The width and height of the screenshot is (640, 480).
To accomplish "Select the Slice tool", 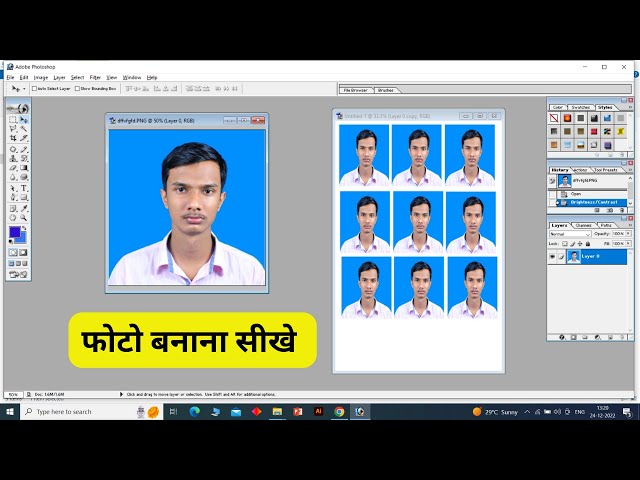I will click(x=24, y=138).
